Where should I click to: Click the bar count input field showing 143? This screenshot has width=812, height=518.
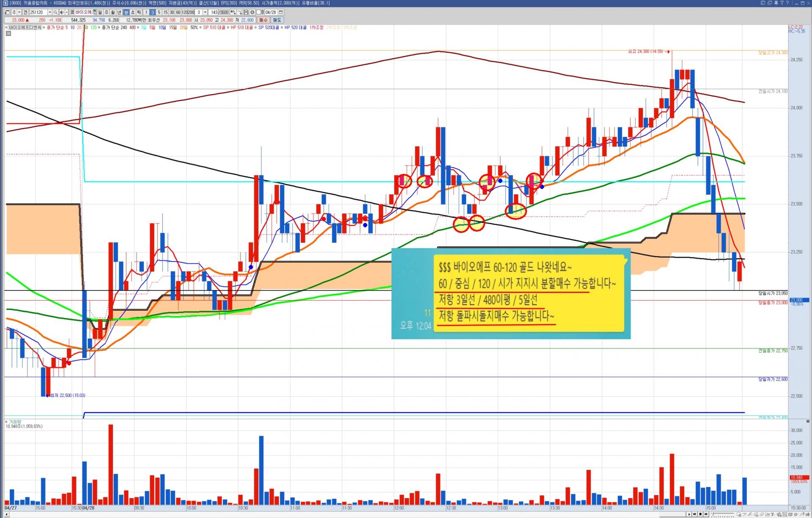coord(214,12)
